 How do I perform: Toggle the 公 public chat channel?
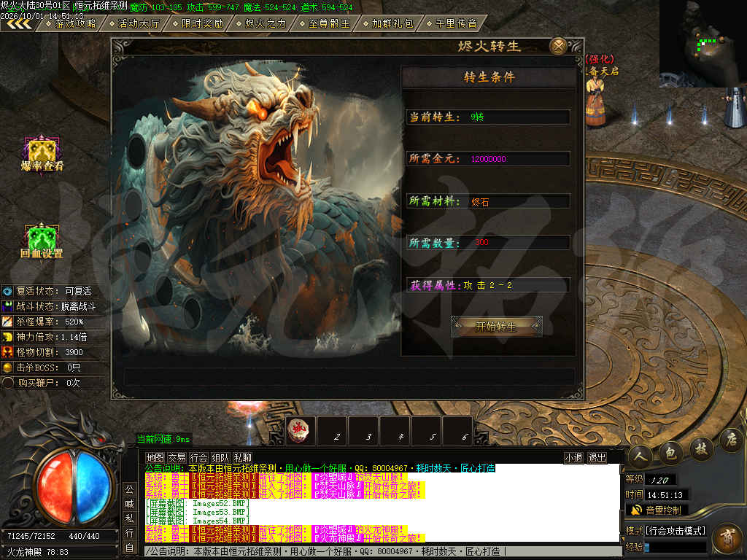130,489
